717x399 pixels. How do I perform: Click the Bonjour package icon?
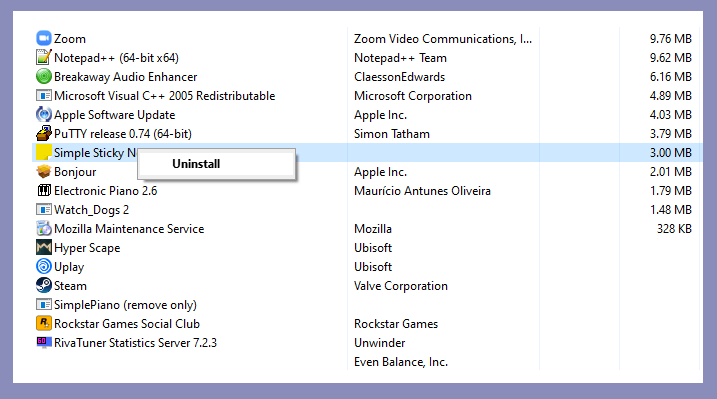click(43, 171)
